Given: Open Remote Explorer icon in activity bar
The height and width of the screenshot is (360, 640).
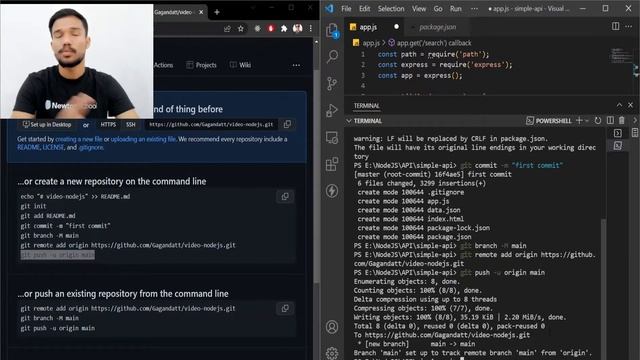Looking at the screenshot, I should click(332, 138).
